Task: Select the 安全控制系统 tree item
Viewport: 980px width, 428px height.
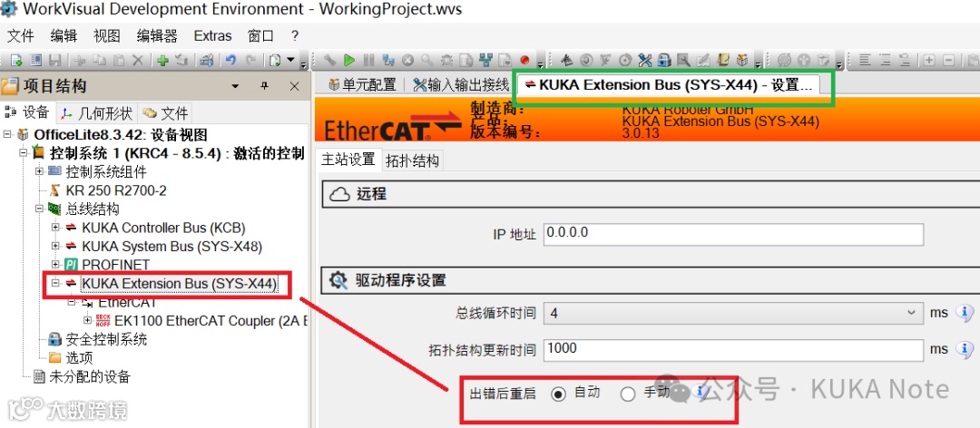Action: click(106, 339)
